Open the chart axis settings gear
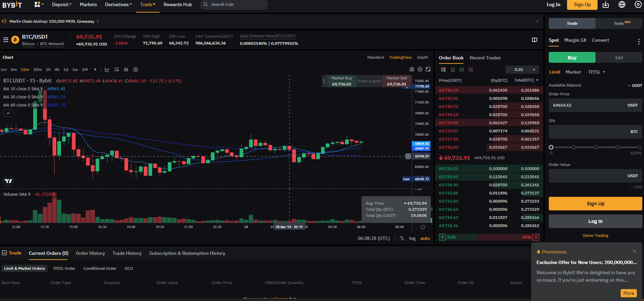Image resolution: width=644 pixels, height=301 pixels. [423, 227]
